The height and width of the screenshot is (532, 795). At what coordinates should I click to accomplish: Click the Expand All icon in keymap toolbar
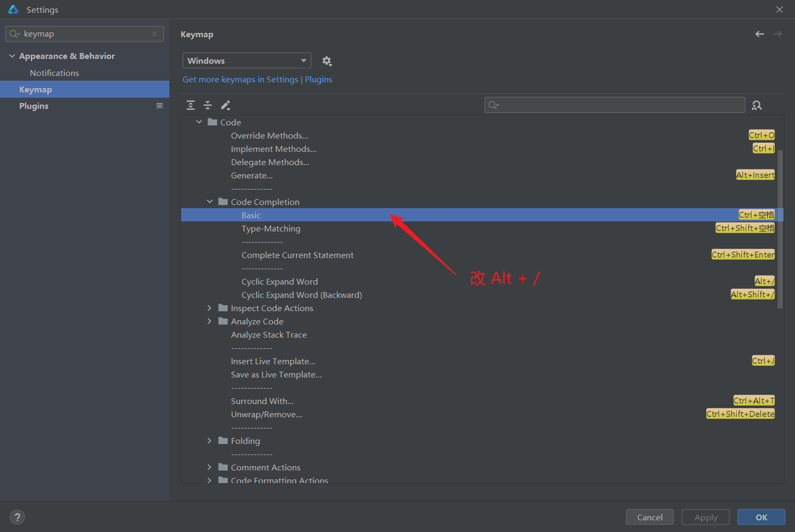click(191, 105)
